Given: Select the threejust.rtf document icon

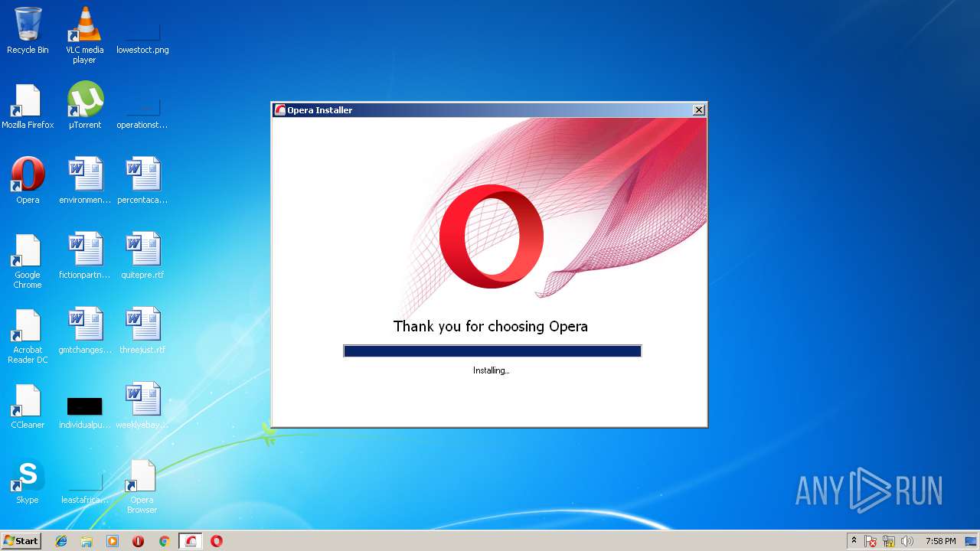Looking at the screenshot, I should 142,331.
